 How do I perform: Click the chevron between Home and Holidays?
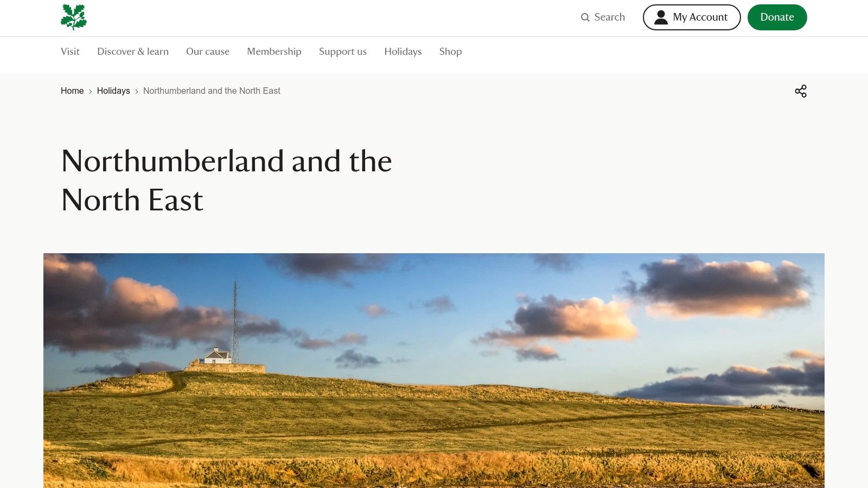91,92
